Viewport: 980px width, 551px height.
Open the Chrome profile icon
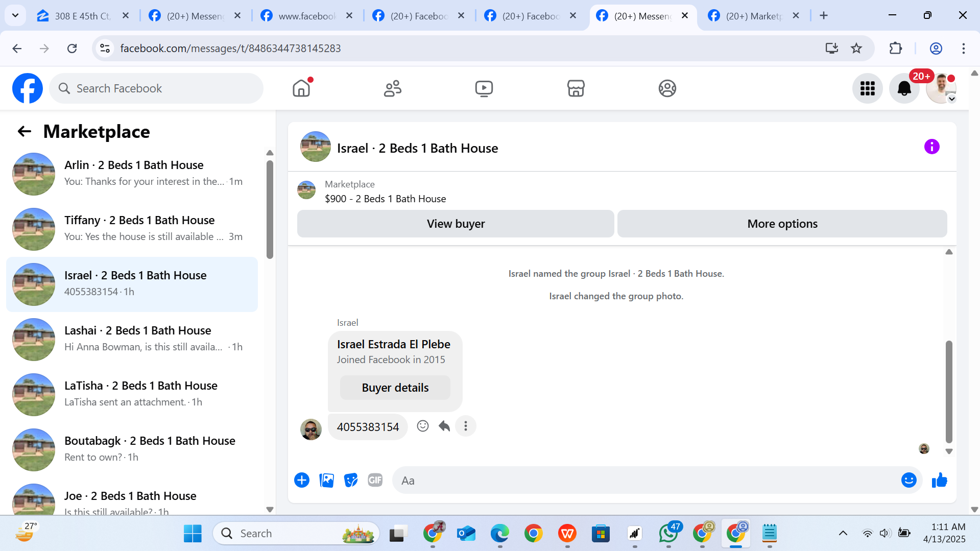pos(936,49)
